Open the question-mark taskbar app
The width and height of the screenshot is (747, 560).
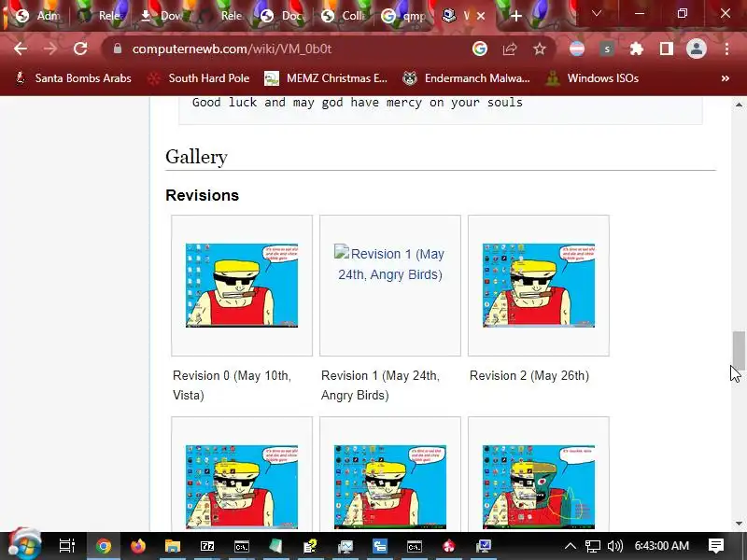pyautogui.click(x=310, y=546)
